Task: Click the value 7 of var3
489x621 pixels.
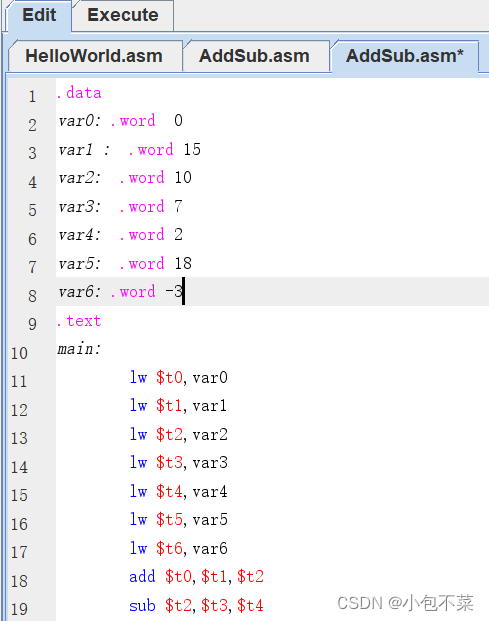Action: click(x=179, y=206)
